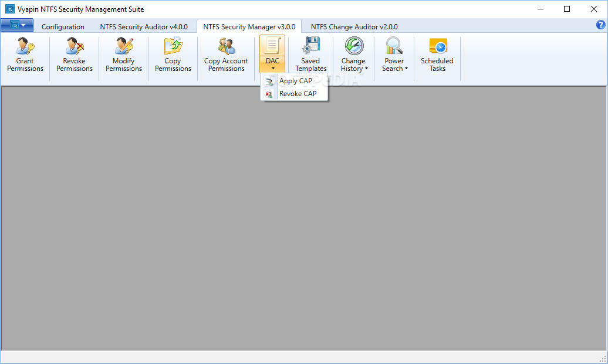
Task: Open Saved Templates
Action: pyautogui.click(x=310, y=55)
